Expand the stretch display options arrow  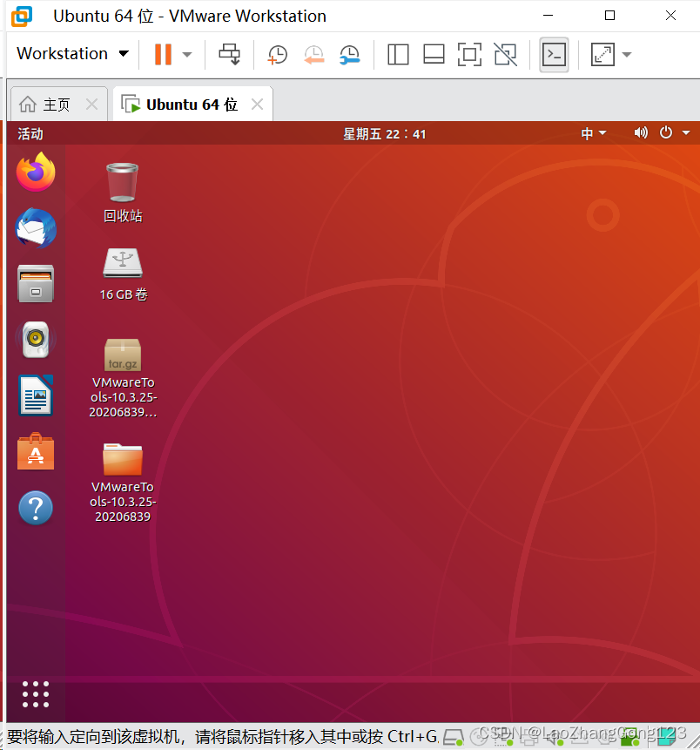click(x=627, y=55)
